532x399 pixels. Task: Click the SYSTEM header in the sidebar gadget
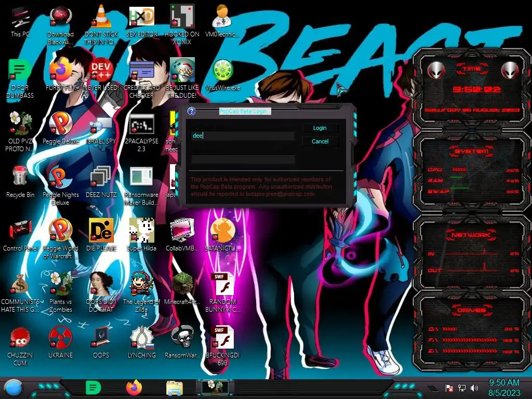[x=472, y=151]
